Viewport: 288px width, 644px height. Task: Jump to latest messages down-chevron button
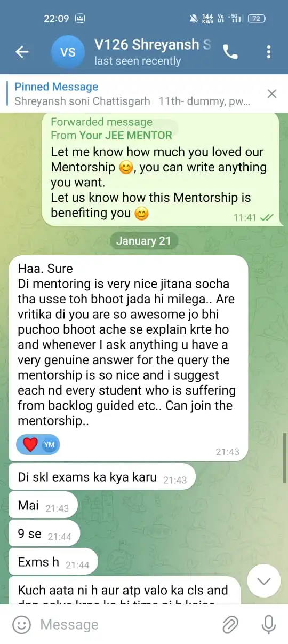click(265, 581)
